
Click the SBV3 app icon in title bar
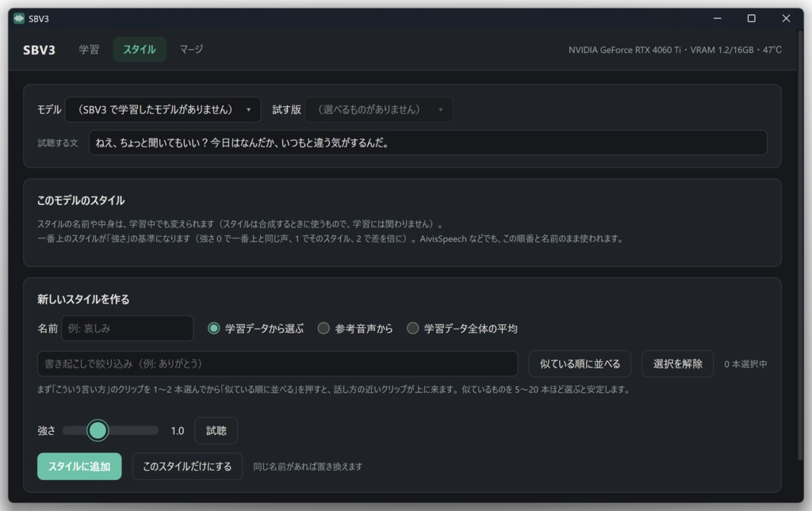click(x=19, y=19)
